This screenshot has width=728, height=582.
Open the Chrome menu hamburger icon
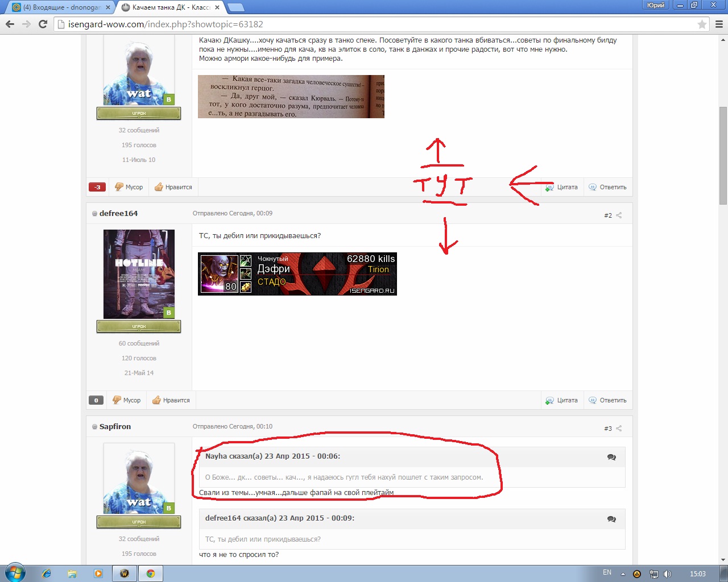pos(719,24)
